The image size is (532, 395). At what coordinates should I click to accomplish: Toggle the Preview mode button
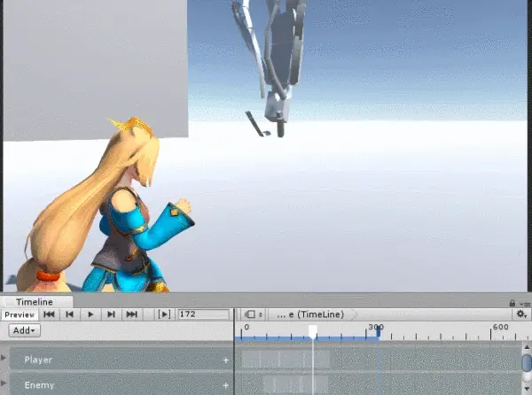pyautogui.click(x=20, y=314)
